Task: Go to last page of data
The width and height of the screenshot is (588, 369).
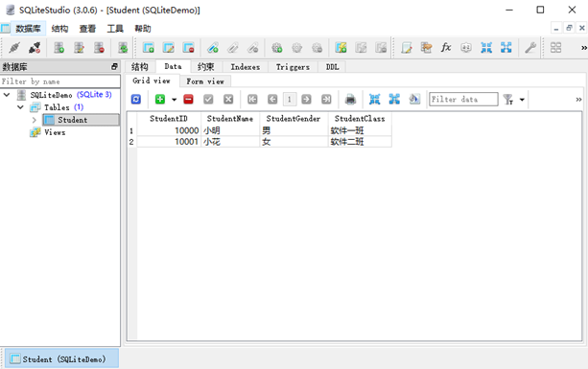Action: pyautogui.click(x=326, y=100)
